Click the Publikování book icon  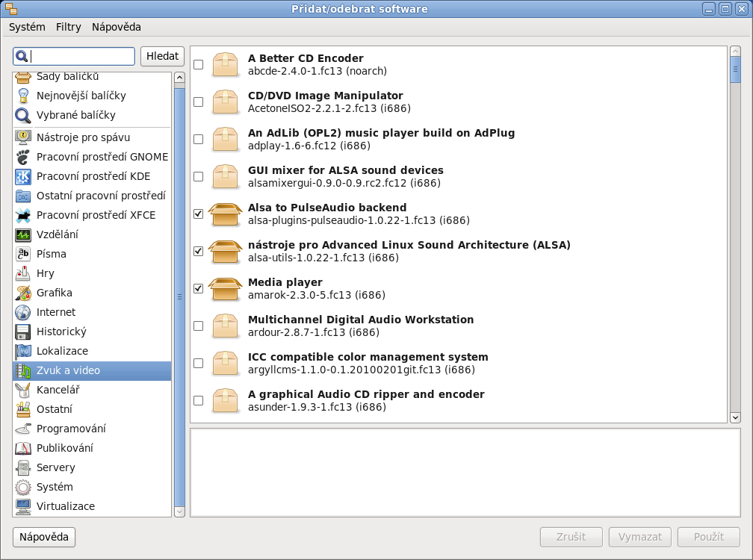pos(23,448)
